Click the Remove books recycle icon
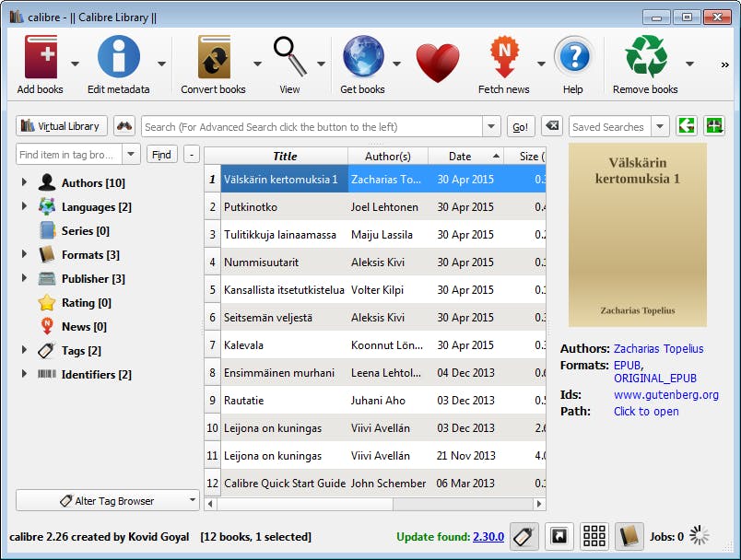The height and width of the screenshot is (560, 741). click(646, 57)
